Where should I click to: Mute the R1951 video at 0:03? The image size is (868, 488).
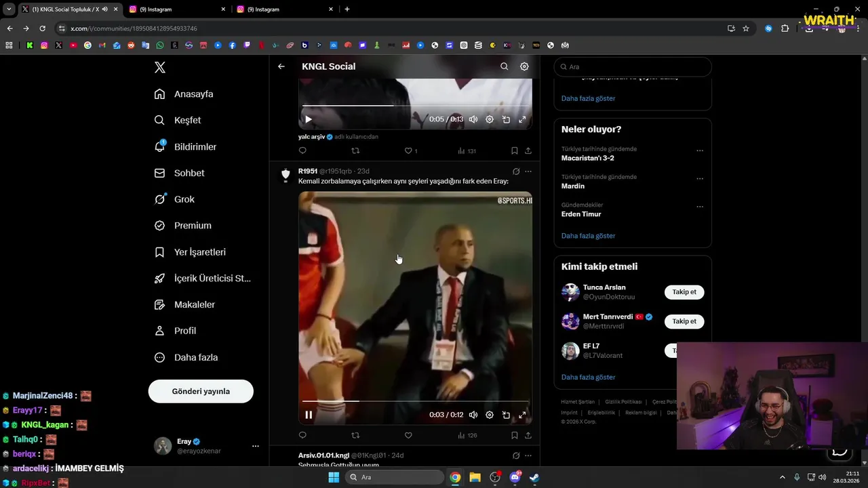point(473,415)
